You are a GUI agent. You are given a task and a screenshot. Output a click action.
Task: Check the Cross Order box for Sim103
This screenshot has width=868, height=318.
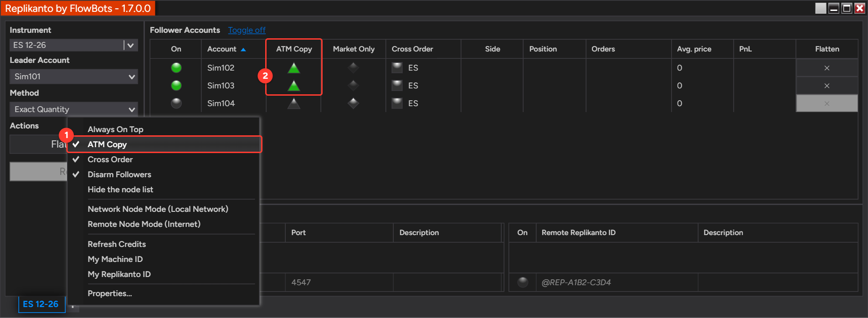397,86
